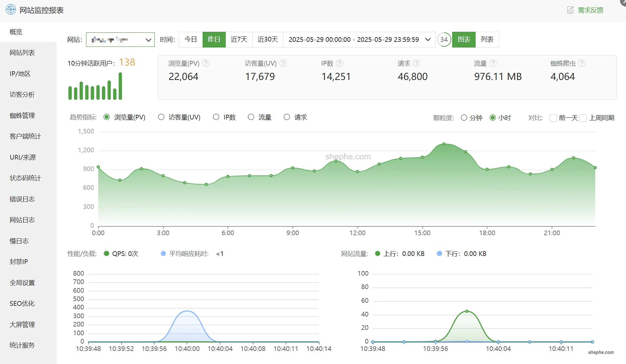Switch to the 列表 list view tab

tap(487, 39)
